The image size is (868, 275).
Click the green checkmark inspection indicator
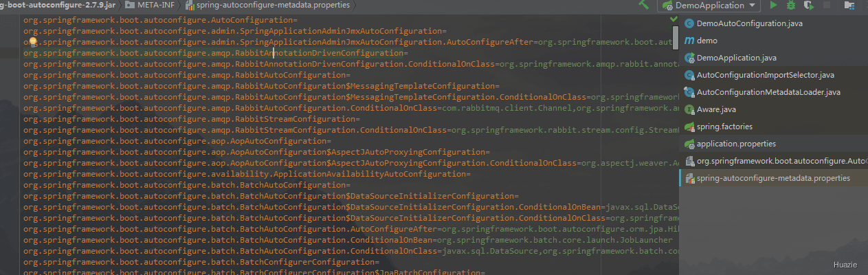click(674, 20)
